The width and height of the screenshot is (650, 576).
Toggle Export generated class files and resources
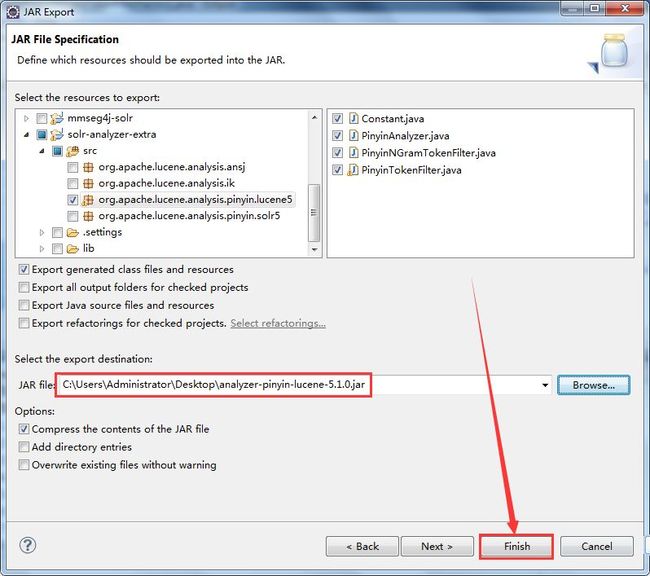24,270
